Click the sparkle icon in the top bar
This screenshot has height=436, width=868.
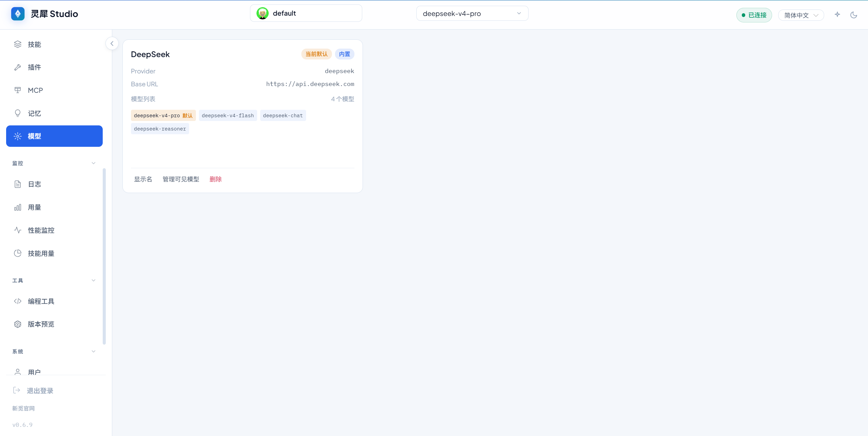pyautogui.click(x=837, y=14)
